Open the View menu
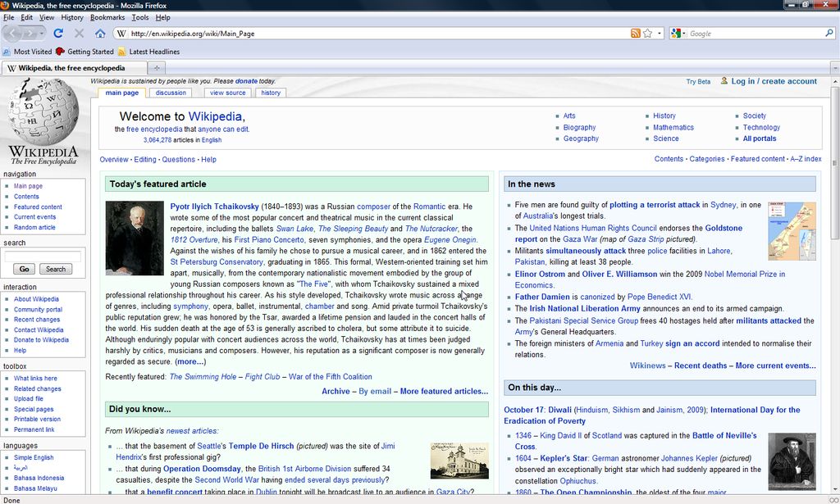The width and height of the screenshot is (840, 504). (47, 17)
